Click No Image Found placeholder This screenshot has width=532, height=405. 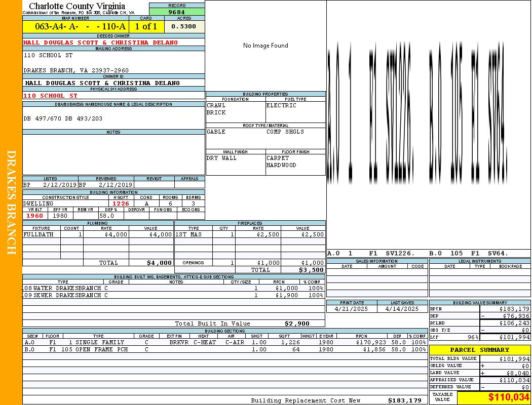[265, 46]
